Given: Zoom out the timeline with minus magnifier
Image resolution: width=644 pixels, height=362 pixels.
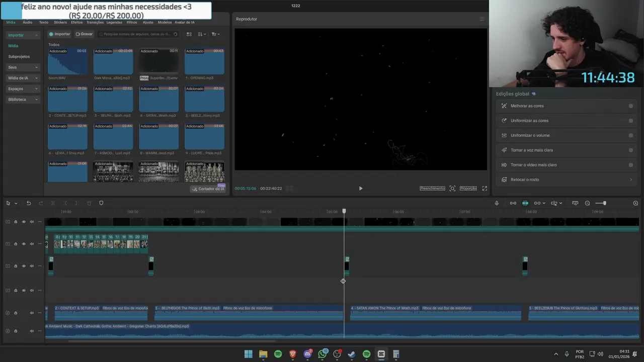Looking at the screenshot, I should coord(587,203).
